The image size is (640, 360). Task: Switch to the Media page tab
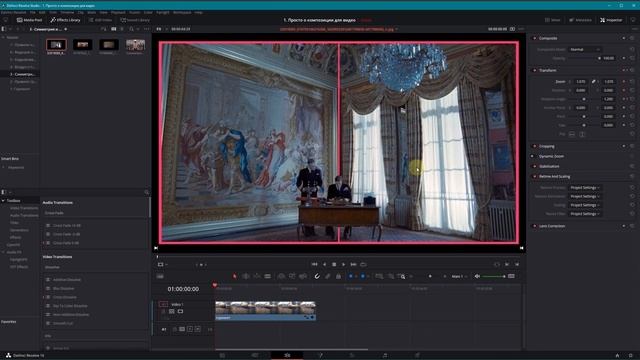222,356
